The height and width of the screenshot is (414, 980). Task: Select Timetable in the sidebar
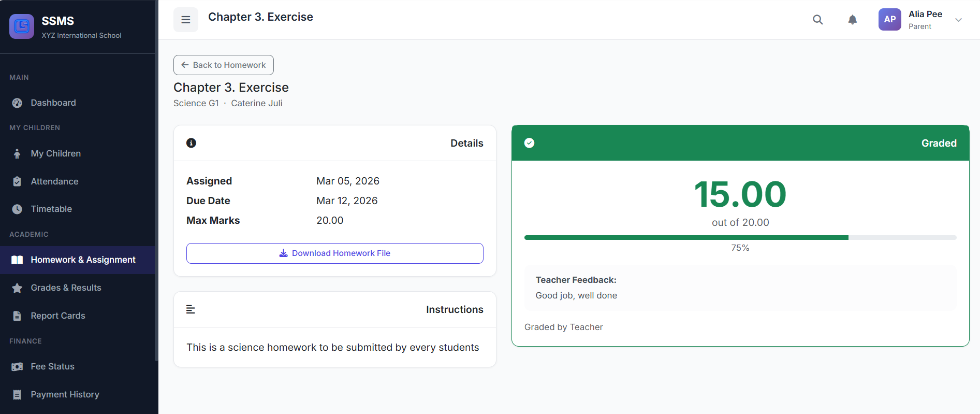click(x=51, y=209)
